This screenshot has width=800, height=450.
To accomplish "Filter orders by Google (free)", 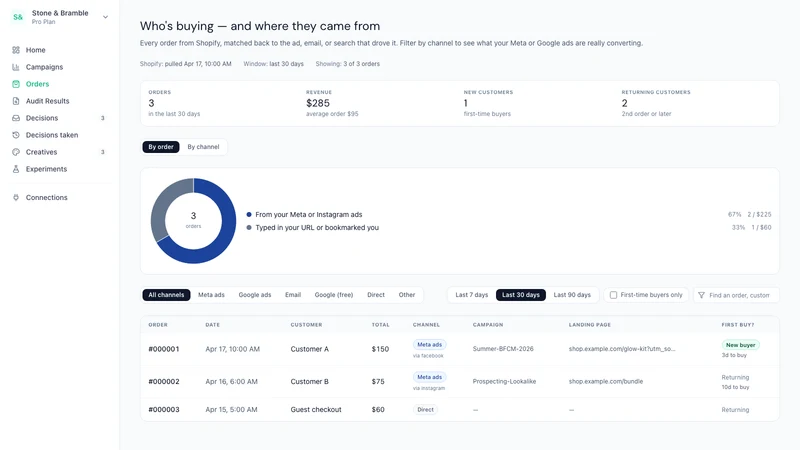I will [x=334, y=295].
